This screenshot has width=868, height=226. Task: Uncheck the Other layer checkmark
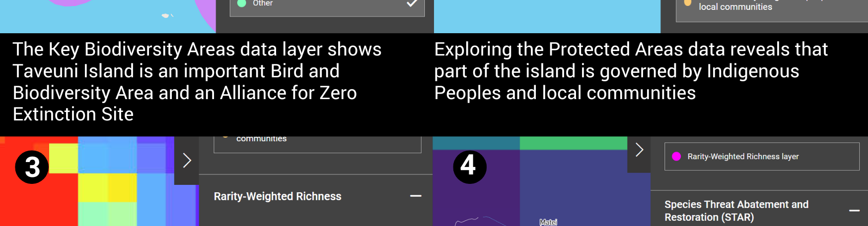pyautogui.click(x=412, y=3)
